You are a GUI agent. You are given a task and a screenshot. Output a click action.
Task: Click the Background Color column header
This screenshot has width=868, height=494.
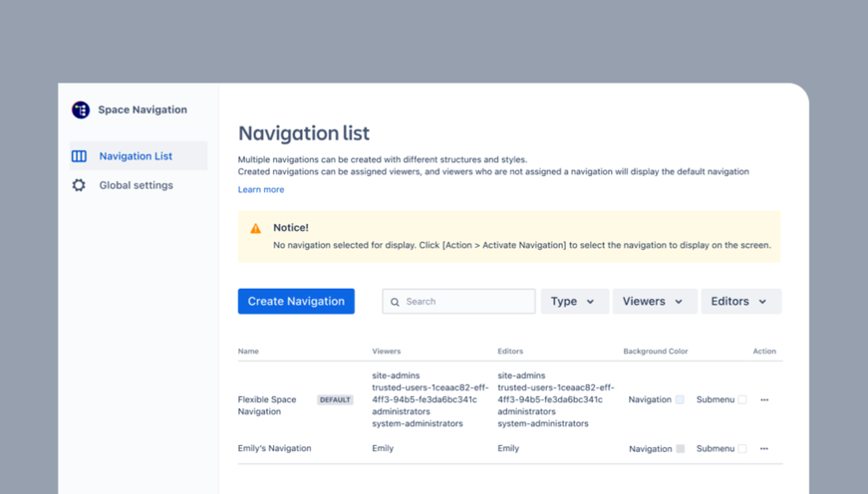tap(656, 352)
